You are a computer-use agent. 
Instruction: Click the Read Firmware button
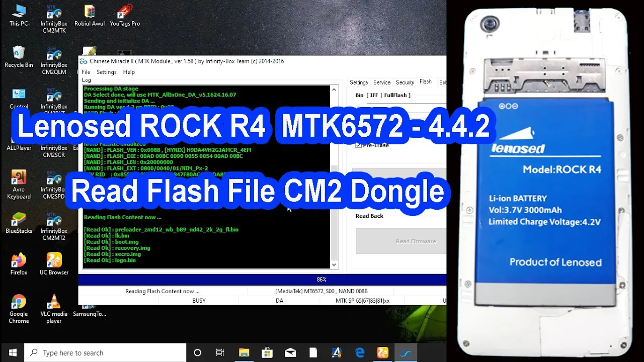[401, 241]
